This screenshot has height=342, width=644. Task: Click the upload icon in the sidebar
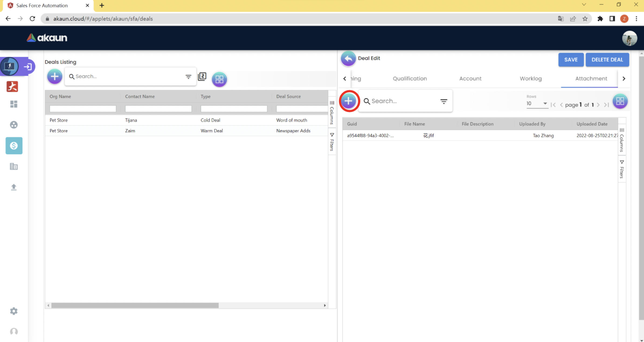point(14,187)
